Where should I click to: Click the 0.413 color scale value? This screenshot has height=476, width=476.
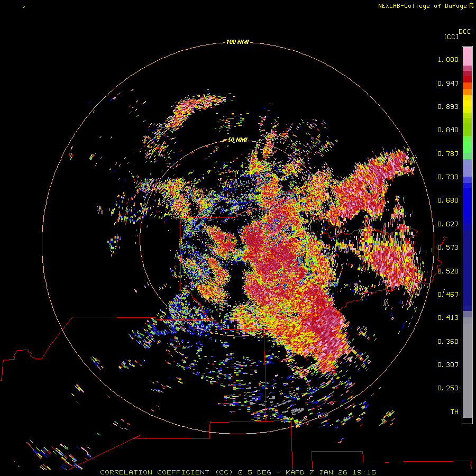click(448, 318)
